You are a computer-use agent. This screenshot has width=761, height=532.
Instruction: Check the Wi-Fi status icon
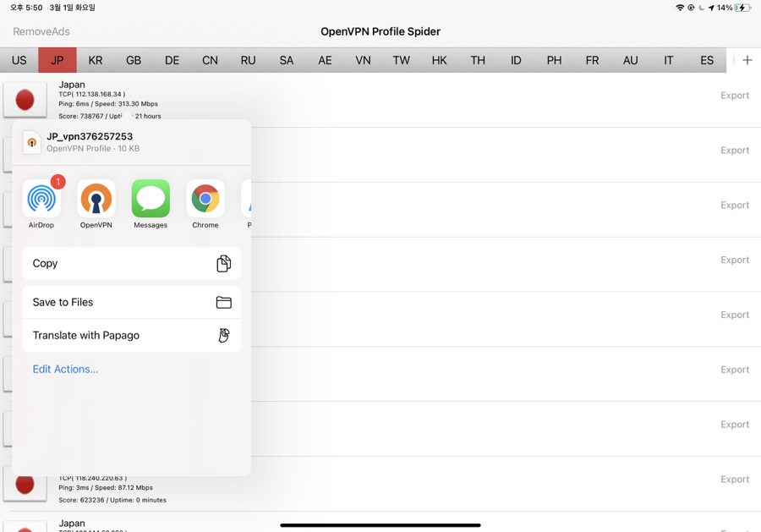click(680, 8)
